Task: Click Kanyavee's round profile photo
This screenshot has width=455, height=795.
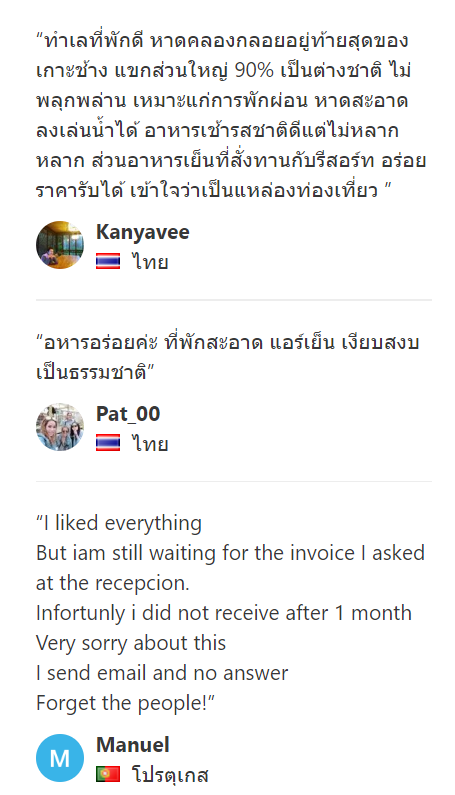Action: pyautogui.click(x=60, y=245)
